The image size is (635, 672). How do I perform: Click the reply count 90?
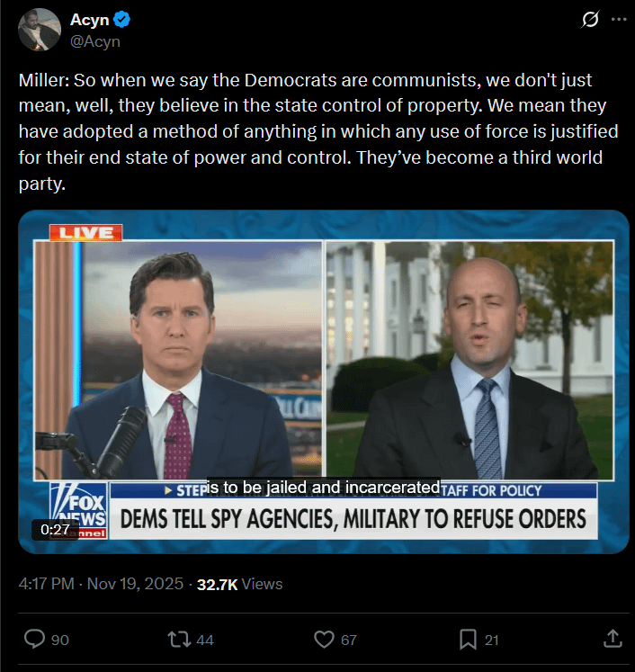point(60,640)
